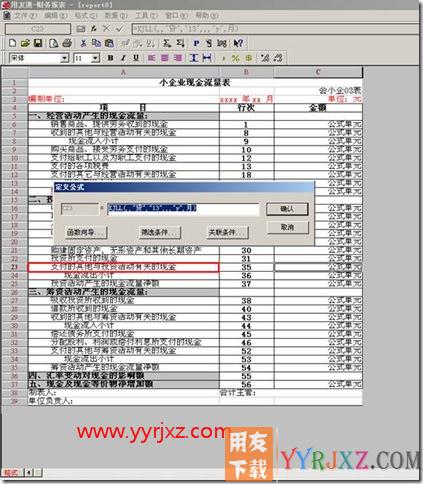Open the 格式 menu
The image size is (423, 484).
point(86,16)
